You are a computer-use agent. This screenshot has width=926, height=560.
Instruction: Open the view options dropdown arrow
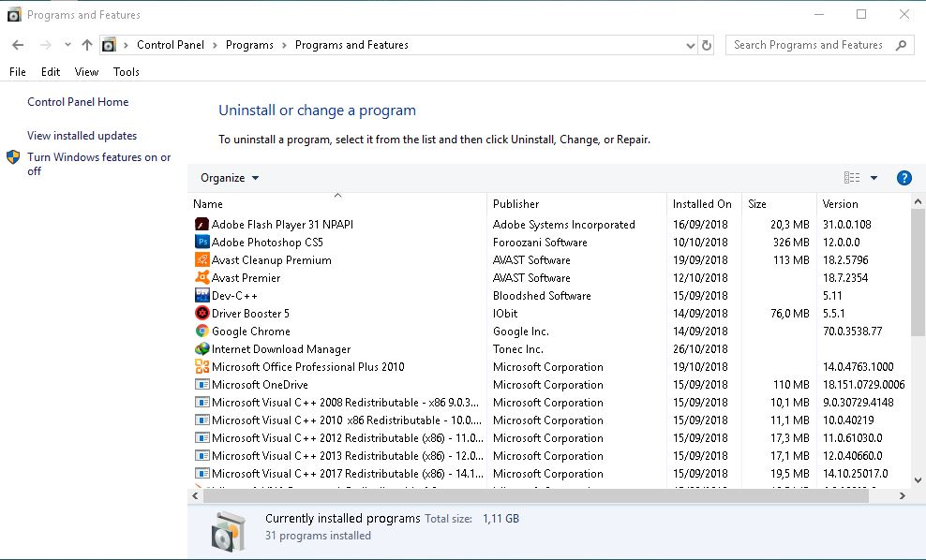874,178
